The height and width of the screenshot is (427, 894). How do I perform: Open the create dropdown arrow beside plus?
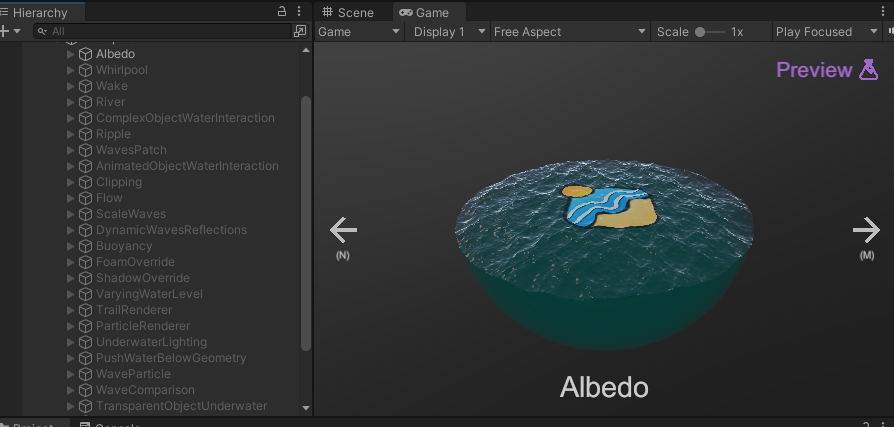click(17, 31)
